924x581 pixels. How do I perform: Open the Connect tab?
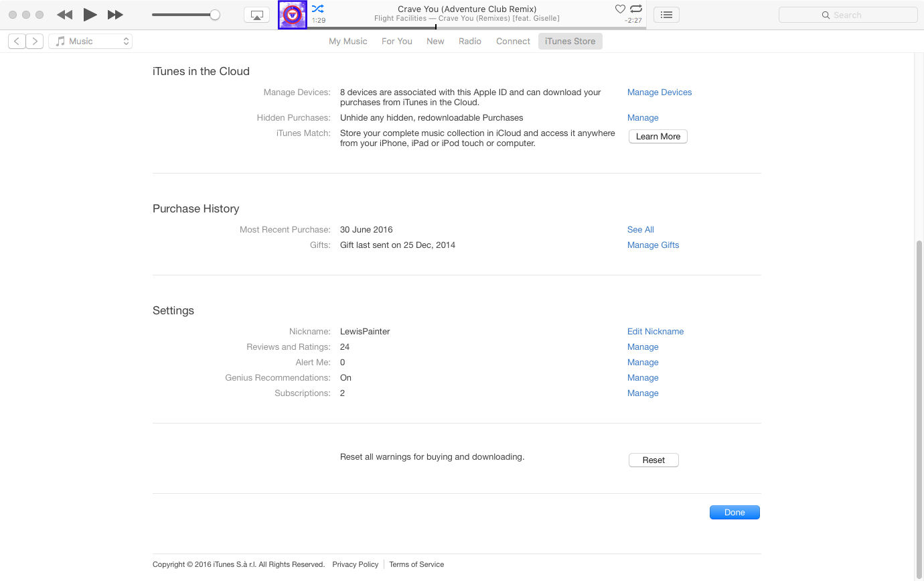[513, 42]
